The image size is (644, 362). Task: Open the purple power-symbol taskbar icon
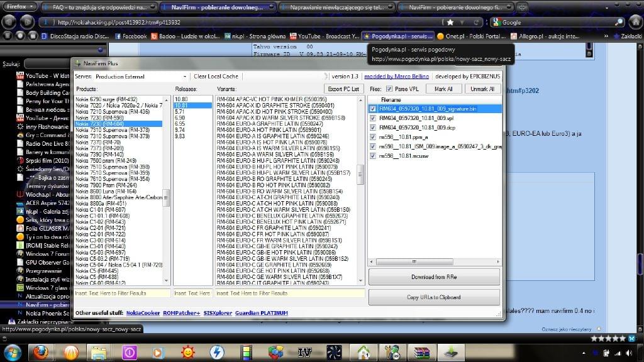click(x=130, y=353)
